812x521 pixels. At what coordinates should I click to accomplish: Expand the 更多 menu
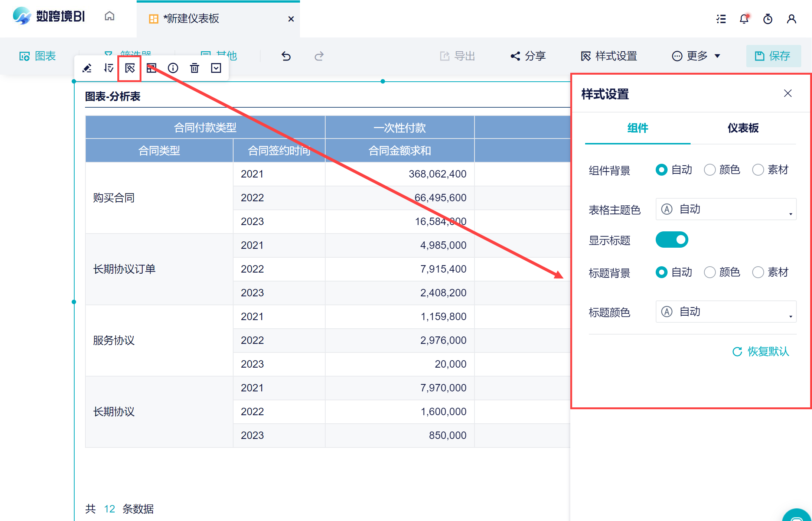[x=696, y=56]
